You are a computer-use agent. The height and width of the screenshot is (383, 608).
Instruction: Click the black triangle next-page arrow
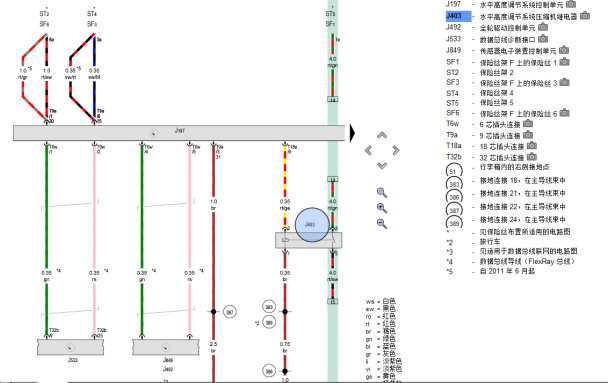pos(352,133)
